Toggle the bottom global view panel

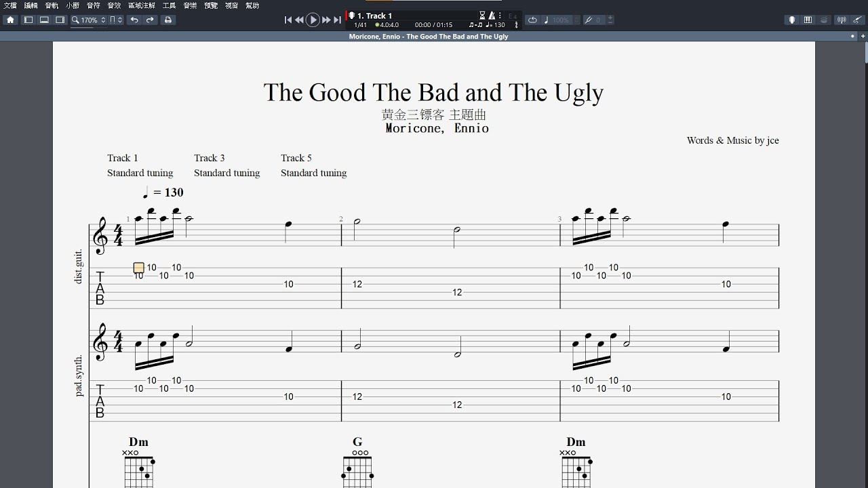[x=44, y=20]
